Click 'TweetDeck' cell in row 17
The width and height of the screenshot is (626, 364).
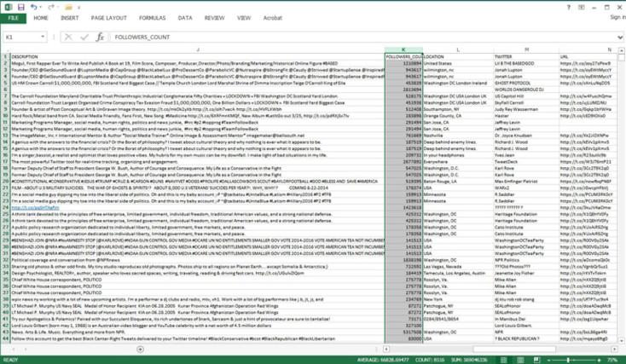pyautogui.click(x=526, y=162)
